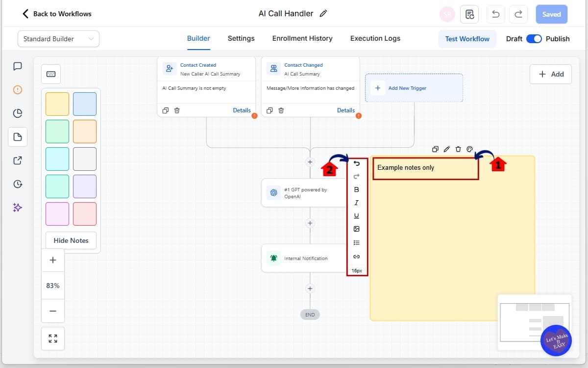Click the orange alert icon in left sidebar

18,90
